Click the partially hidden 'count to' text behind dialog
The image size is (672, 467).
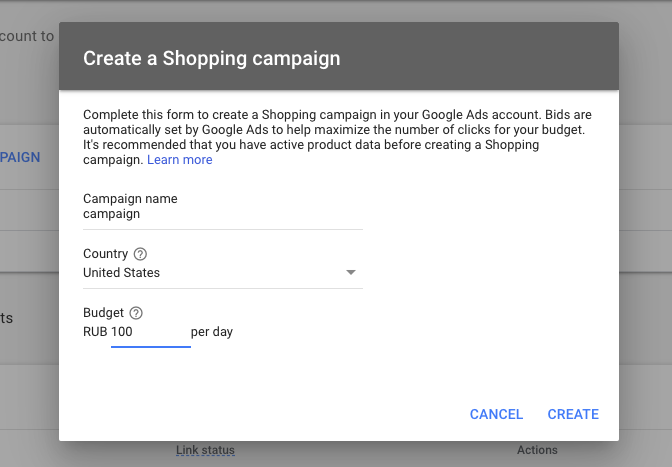[27, 36]
